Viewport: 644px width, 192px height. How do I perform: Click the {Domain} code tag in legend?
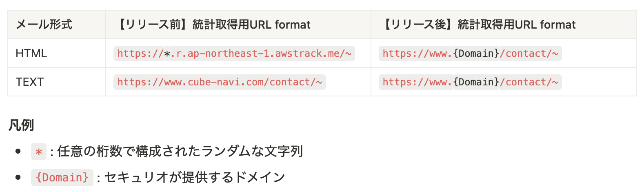62,177
